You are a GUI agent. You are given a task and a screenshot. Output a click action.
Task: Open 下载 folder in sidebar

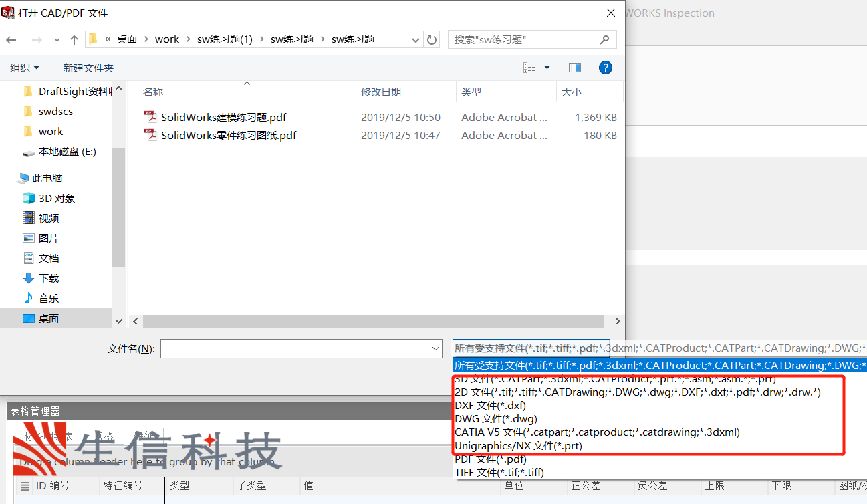(41, 278)
